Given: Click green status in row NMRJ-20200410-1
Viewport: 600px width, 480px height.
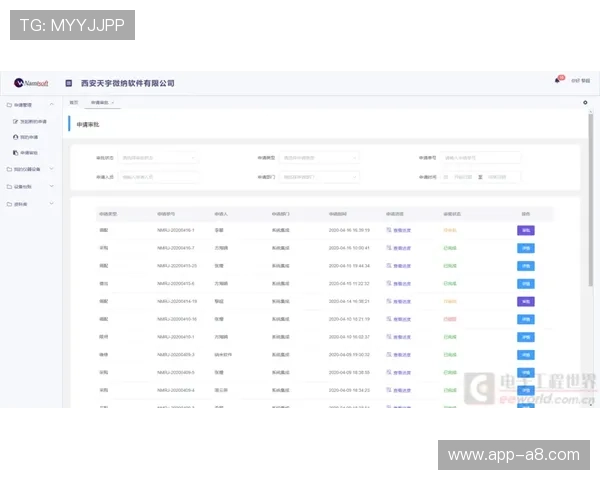Looking at the screenshot, I should pos(450,337).
